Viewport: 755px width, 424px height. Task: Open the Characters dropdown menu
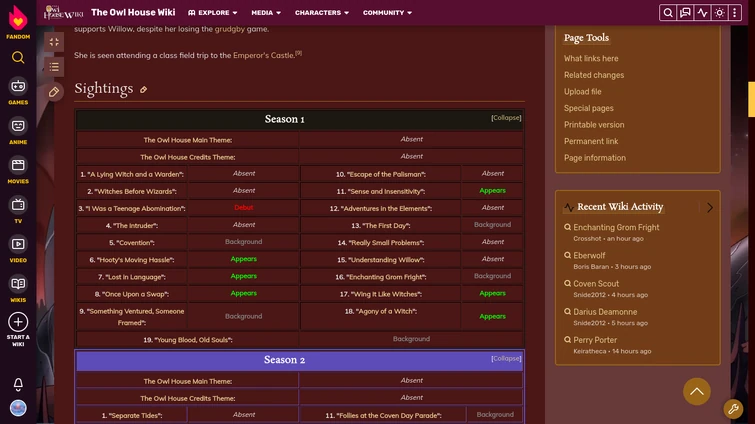point(322,13)
